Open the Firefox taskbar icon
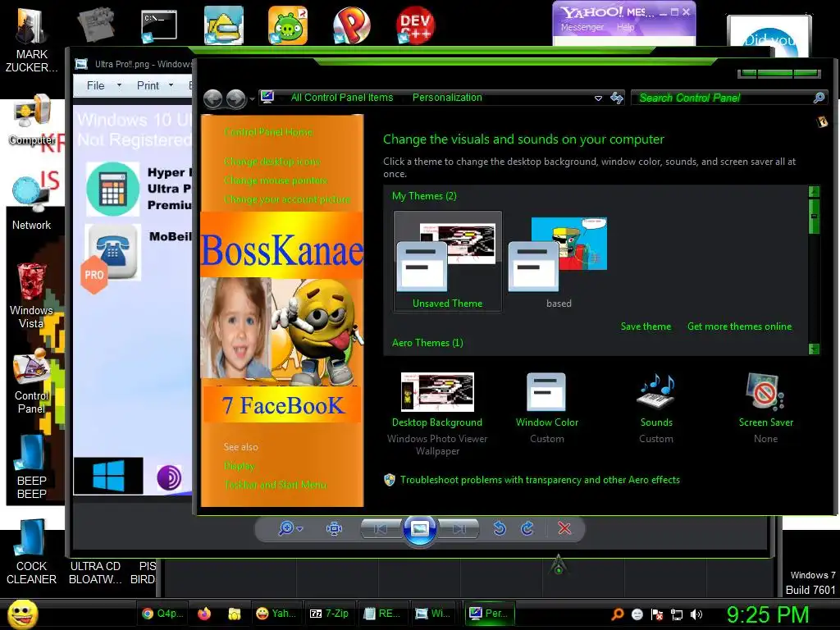Screen dimensions: 840x630 [204, 614]
